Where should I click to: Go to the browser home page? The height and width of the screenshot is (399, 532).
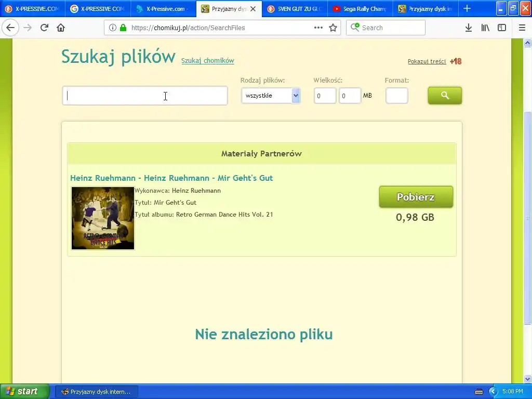click(61, 28)
